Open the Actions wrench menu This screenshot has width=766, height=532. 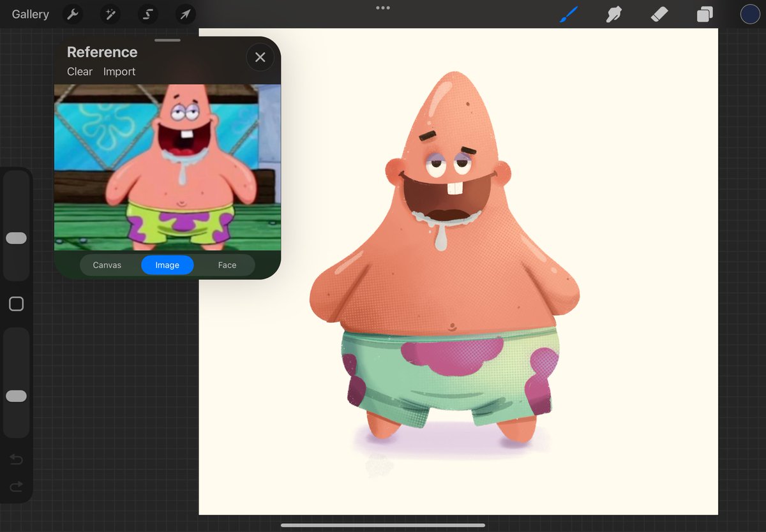point(73,14)
